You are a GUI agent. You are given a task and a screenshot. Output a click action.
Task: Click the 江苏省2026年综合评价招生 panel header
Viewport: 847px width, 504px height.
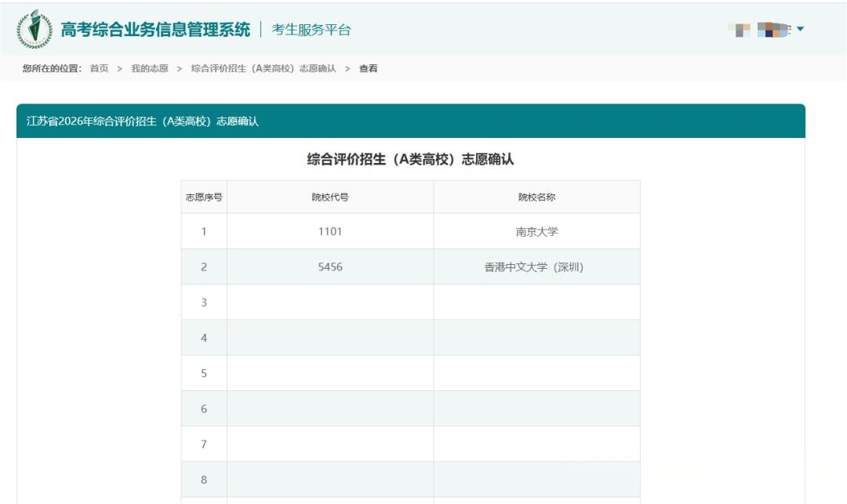pyautogui.click(x=410, y=121)
